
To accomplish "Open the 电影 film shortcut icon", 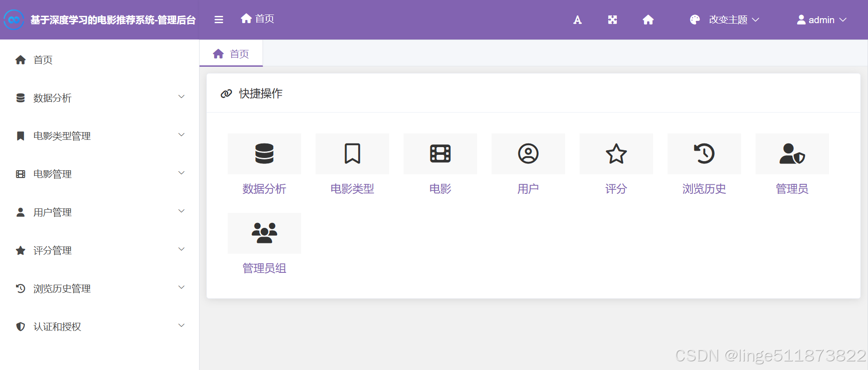I will click(x=440, y=153).
